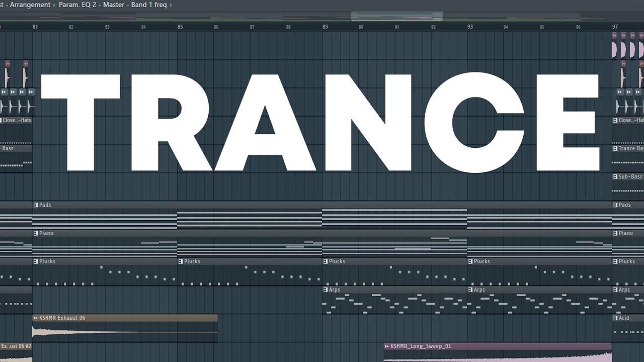The image size is (644, 362).
Task: Click bar 91 on the timeline ruler
Action: [x=397, y=27]
